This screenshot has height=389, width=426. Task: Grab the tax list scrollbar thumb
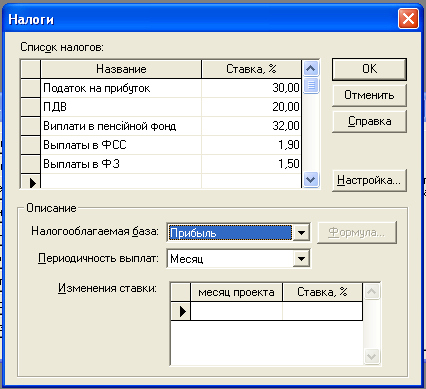(x=311, y=86)
